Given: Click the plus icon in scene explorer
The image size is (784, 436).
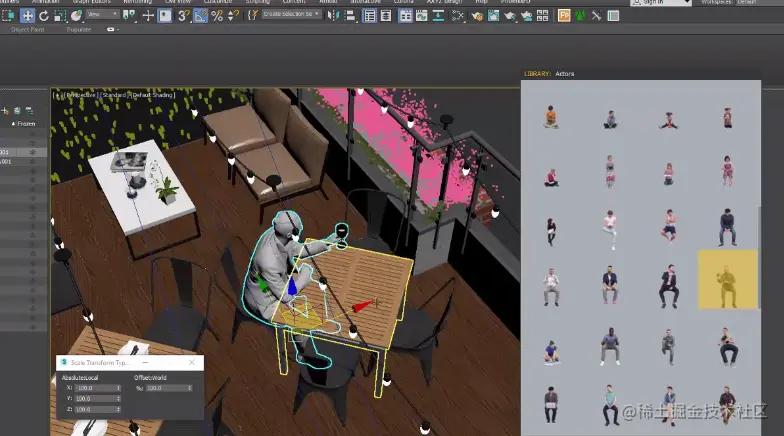Looking at the screenshot, I should point(5,110).
